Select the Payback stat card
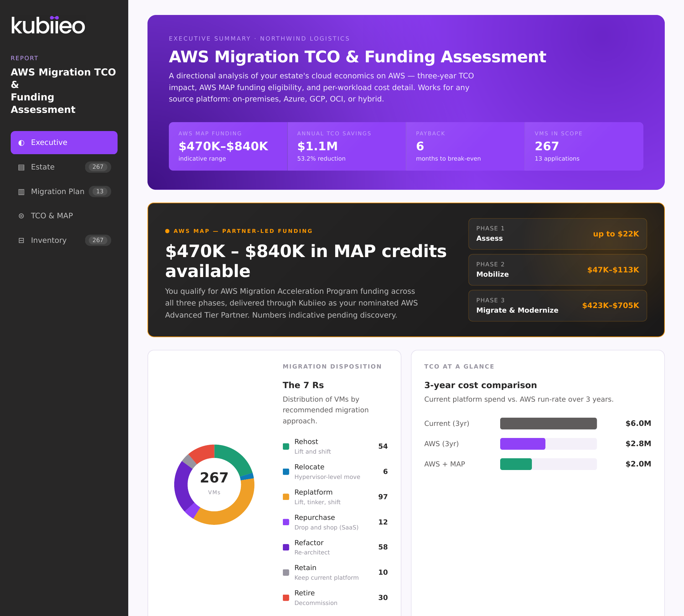The width and height of the screenshot is (684, 616). (x=465, y=146)
